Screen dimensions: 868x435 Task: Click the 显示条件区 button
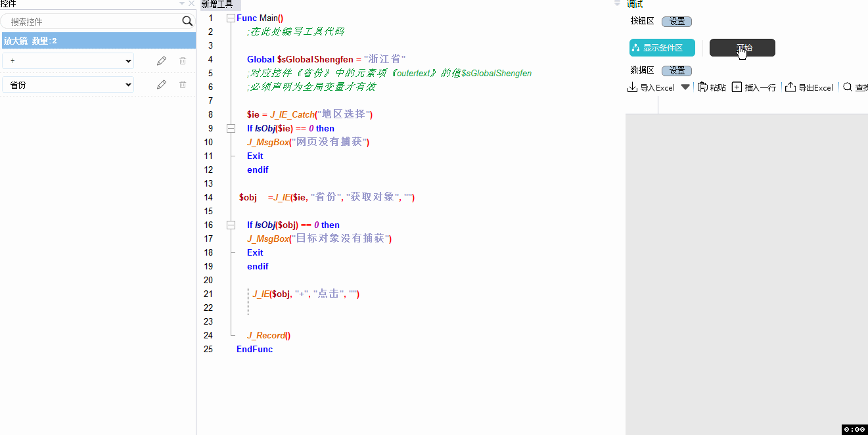[x=662, y=48]
